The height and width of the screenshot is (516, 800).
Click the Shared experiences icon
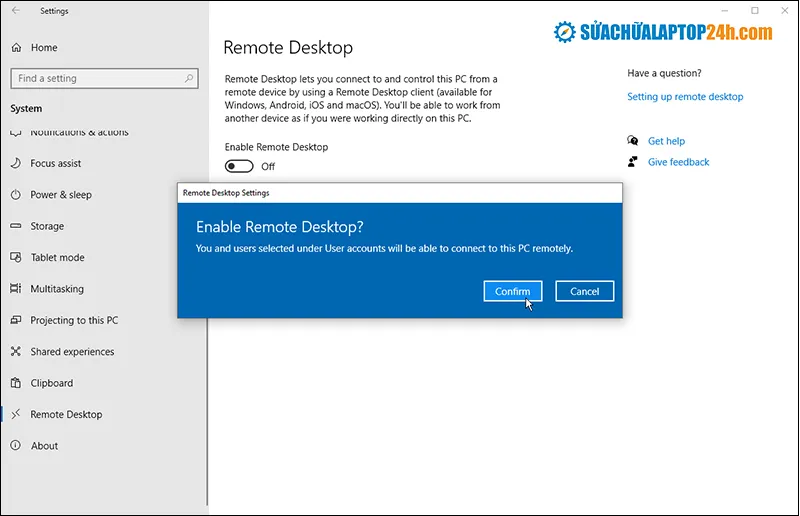pyautogui.click(x=16, y=351)
